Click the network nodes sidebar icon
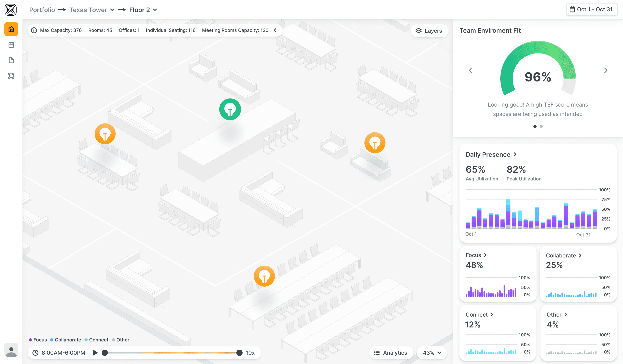 click(x=11, y=76)
